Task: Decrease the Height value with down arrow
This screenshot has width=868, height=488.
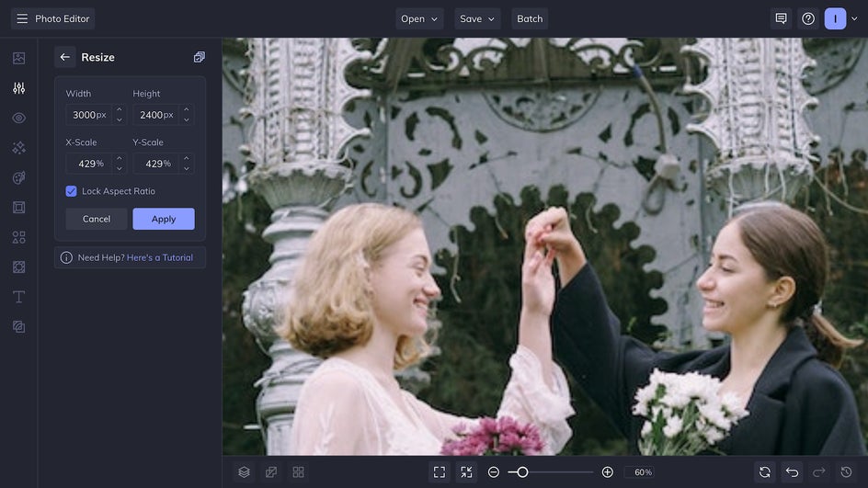Action: [187, 119]
